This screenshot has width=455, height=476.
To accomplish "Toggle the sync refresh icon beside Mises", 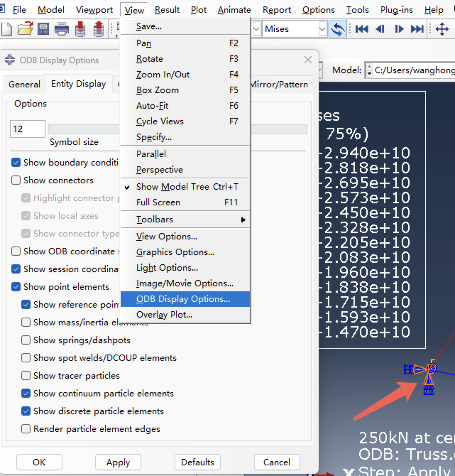I will pos(337,29).
